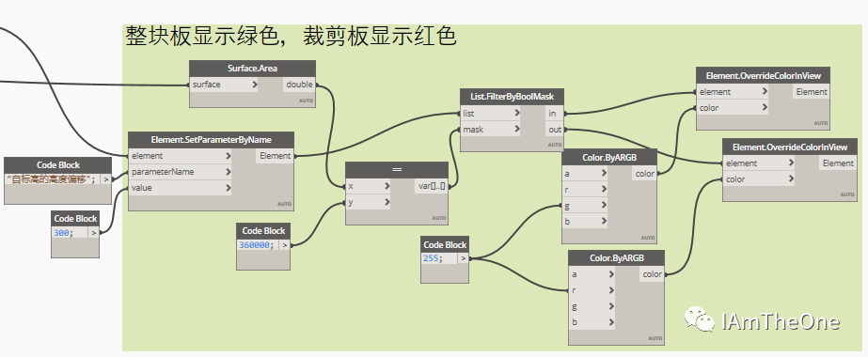Click the double output port of Surface.Area
868x357 pixels.
coord(299,85)
